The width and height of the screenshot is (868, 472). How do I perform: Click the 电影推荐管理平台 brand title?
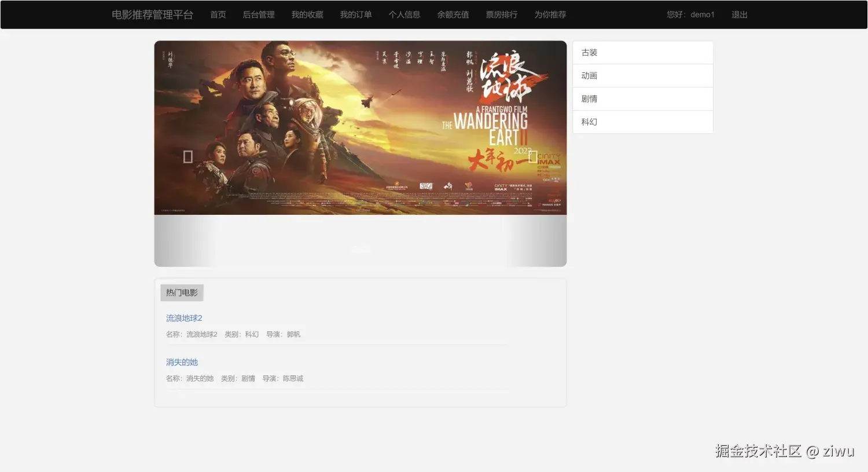(x=152, y=14)
